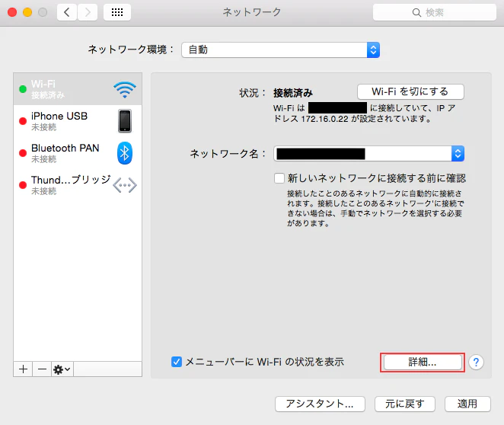Click the back navigation arrow
This screenshot has height=425, width=504.
67,12
